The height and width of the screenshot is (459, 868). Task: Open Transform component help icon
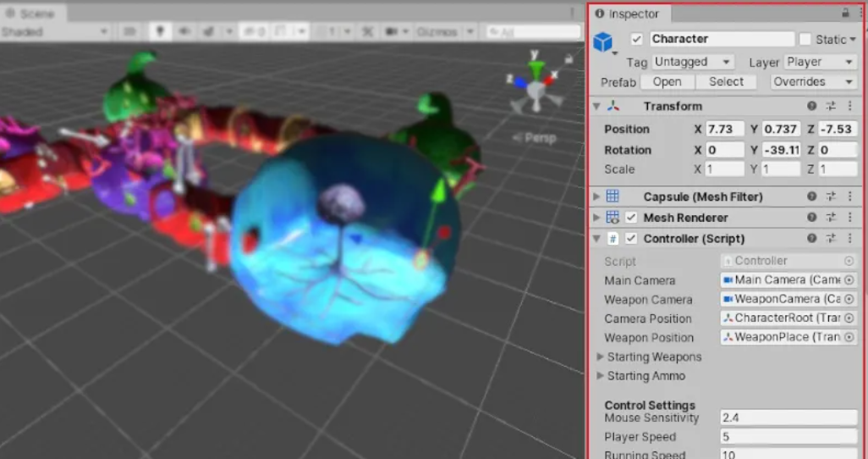(x=811, y=107)
